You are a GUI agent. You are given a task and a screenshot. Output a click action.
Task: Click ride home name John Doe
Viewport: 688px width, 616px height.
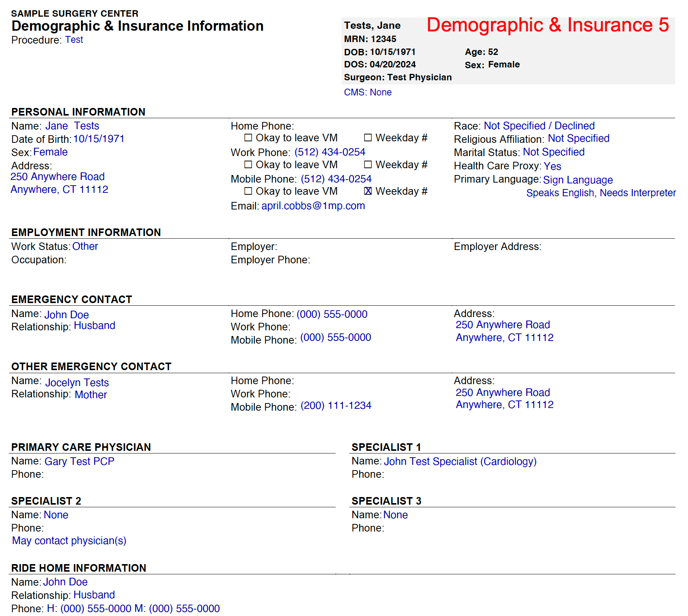click(66, 582)
